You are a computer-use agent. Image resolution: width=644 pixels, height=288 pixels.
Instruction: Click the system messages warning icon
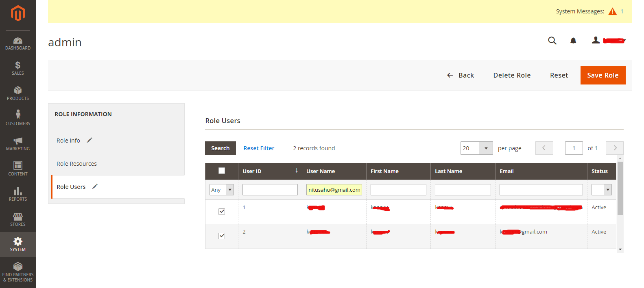[x=612, y=11]
